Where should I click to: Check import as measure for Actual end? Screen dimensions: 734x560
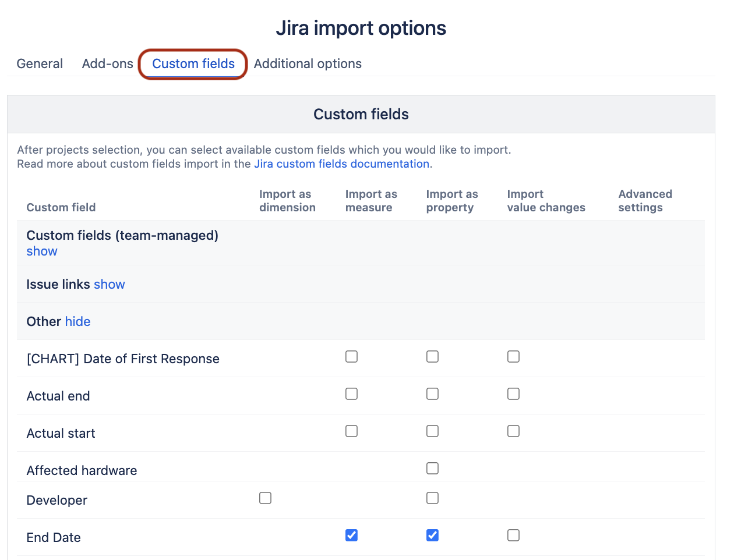(432, 394)
